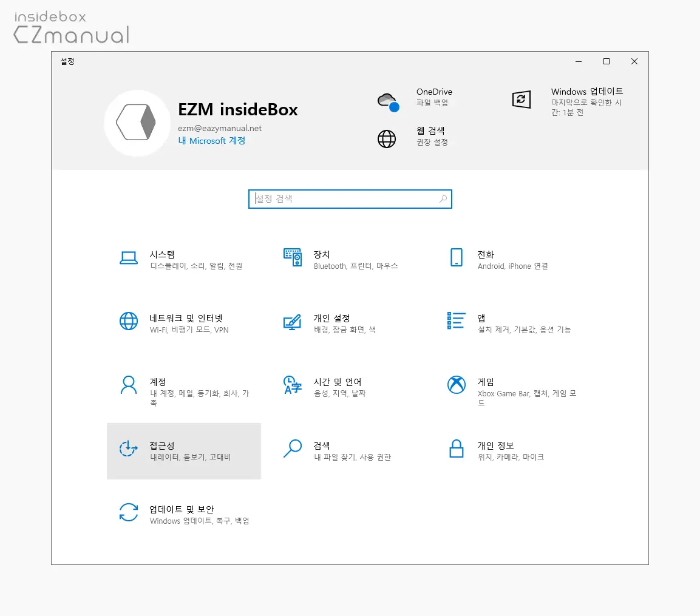Focus the 설정 검색 input field
Viewport: 700px width, 616px height.
tap(350, 199)
